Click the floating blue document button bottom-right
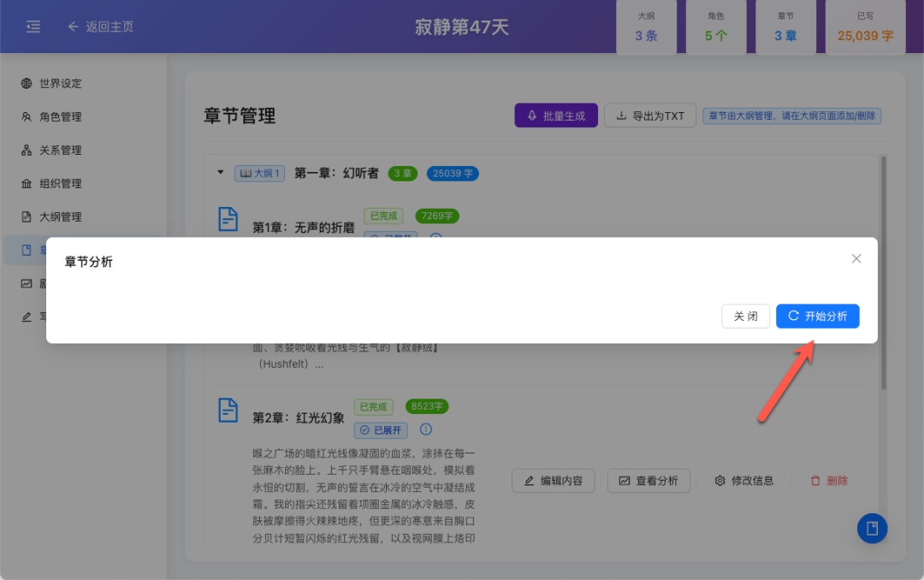The image size is (924, 580). click(872, 528)
